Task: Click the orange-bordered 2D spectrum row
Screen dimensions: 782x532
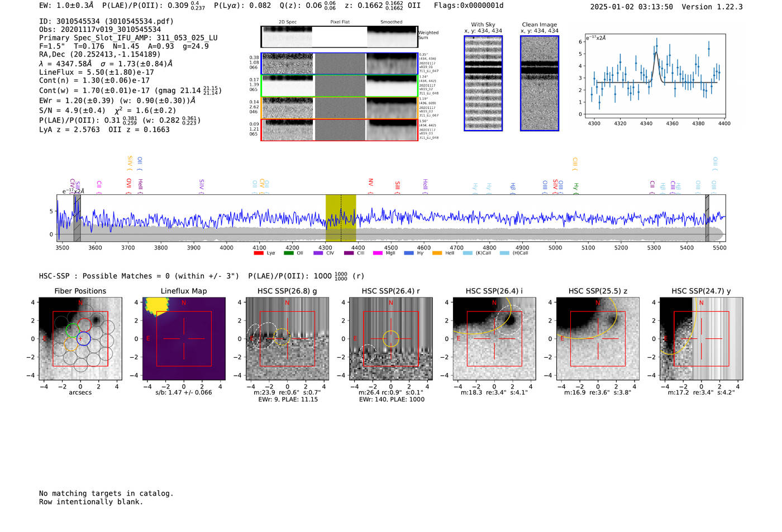Action: coord(340,108)
